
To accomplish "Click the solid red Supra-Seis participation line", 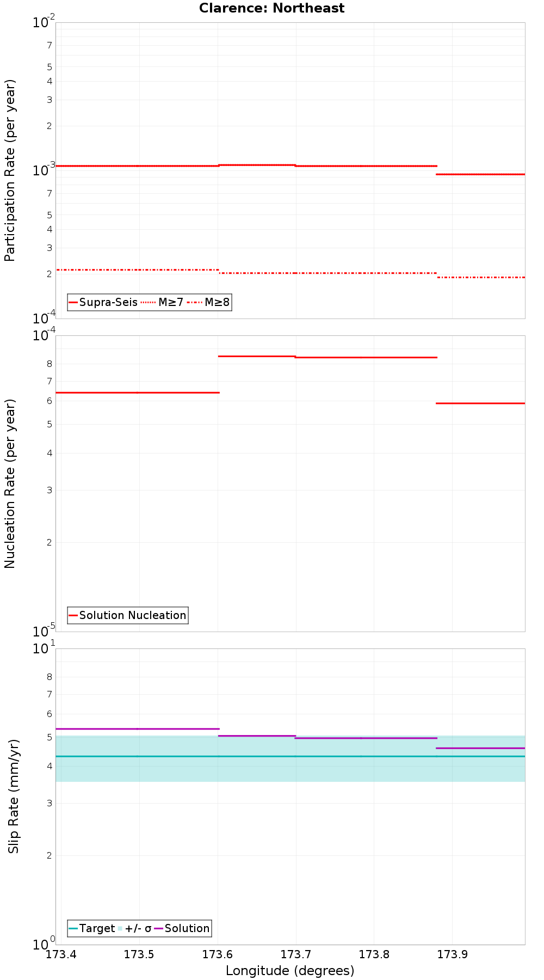I will coord(137,166).
